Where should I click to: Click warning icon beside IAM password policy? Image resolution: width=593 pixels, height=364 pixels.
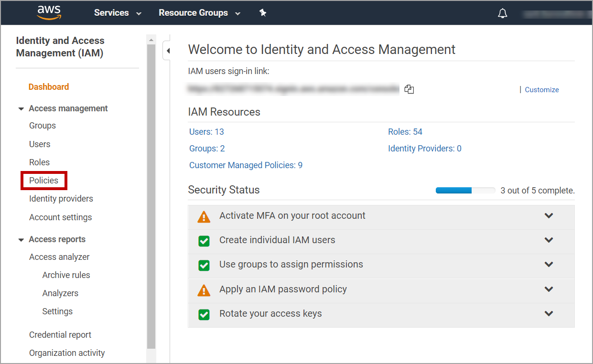[x=204, y=290]
